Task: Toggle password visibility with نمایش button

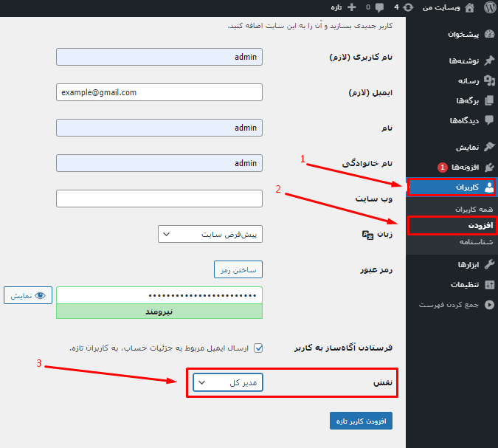Action: point(28,295)
